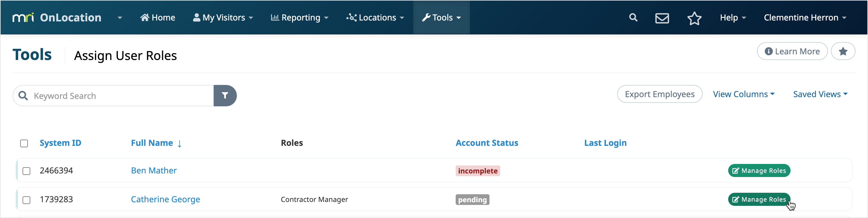
Task: Open Catherine George's profile link
Action: point(165,199)
